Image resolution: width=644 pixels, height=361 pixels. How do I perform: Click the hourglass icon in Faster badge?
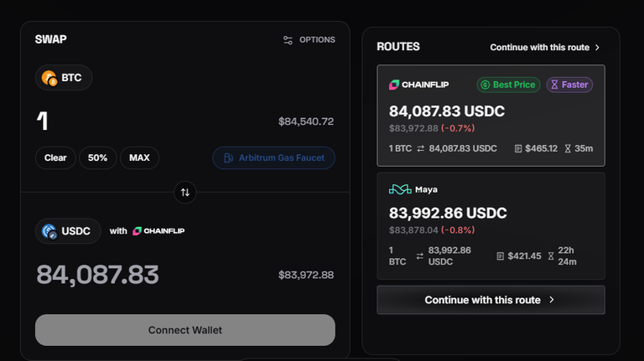(554, 85)
